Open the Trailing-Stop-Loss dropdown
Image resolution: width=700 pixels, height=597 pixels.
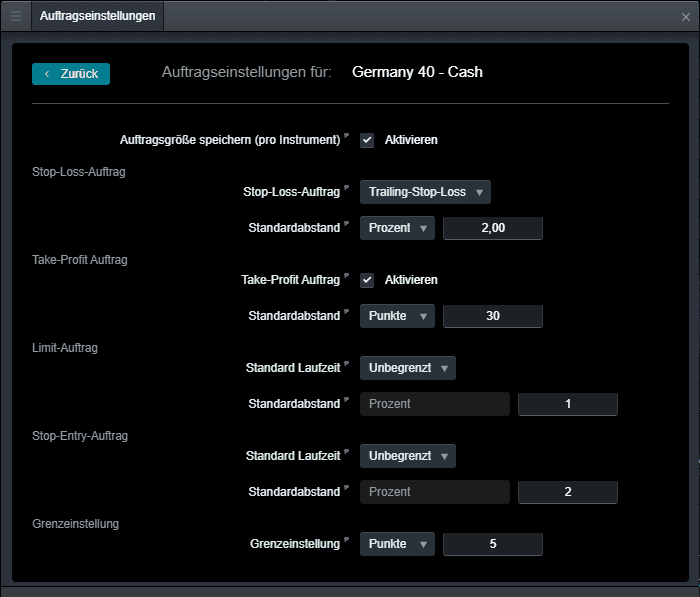(425, 192)
